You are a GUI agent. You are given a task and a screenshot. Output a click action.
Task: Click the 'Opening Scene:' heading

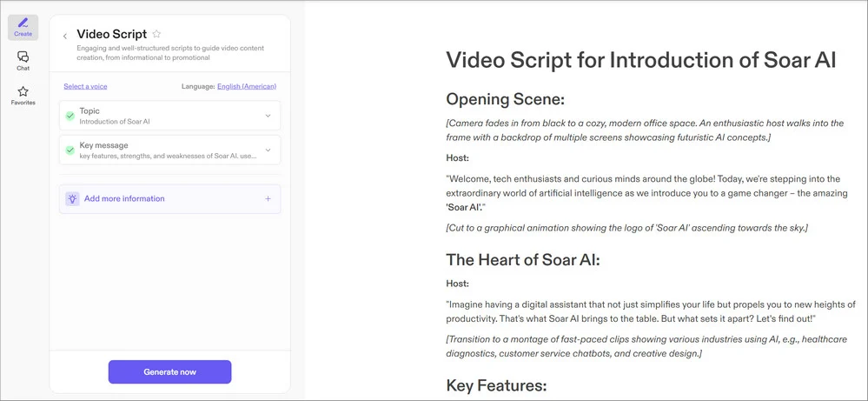[505, 100]
